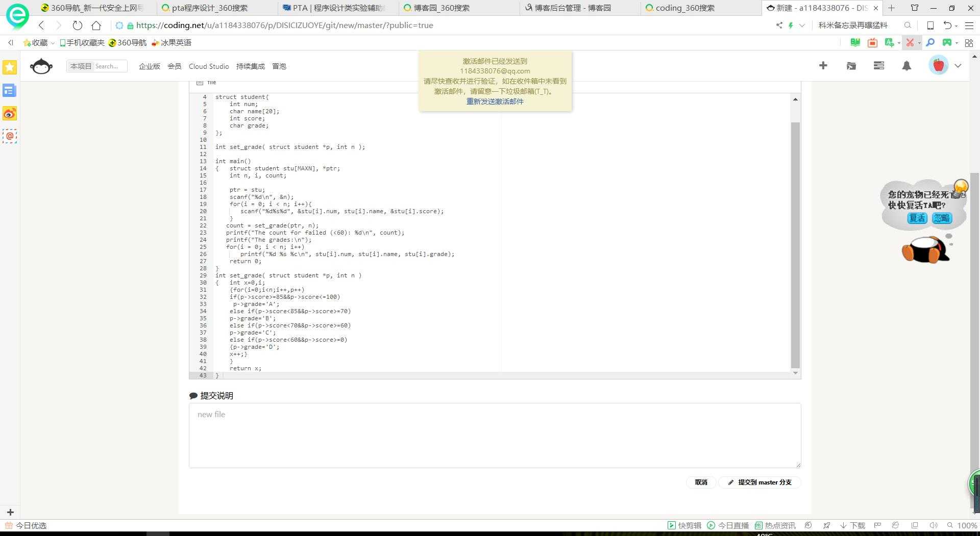This screenshot has height=536, width=980.
Task: Open the notifications bell
Action: coord(906,65)
